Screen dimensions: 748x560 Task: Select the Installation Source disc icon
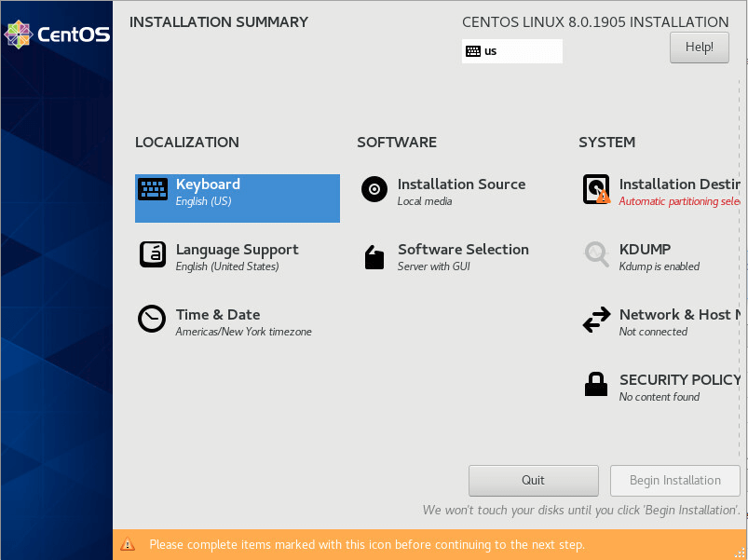[374, 190]
